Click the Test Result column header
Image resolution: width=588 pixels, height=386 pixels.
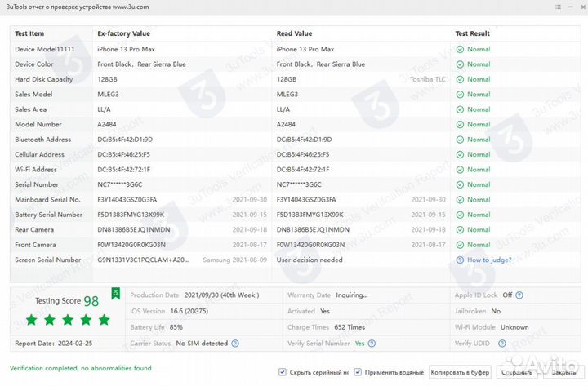tap(473, 33)
